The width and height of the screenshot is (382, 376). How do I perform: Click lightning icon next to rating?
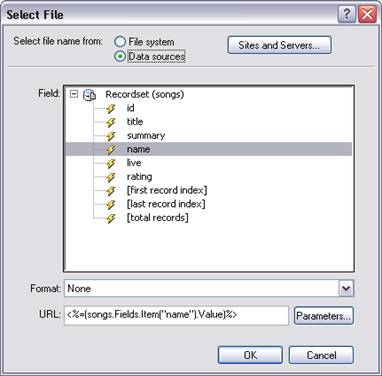(111, 177)
